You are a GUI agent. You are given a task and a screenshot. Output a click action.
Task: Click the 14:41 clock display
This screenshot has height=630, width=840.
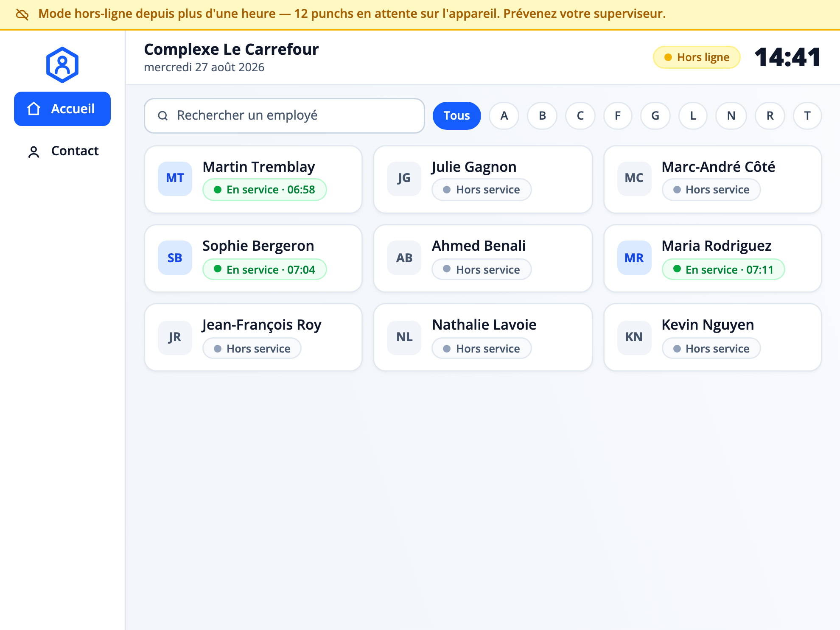[x=787, y=57]
